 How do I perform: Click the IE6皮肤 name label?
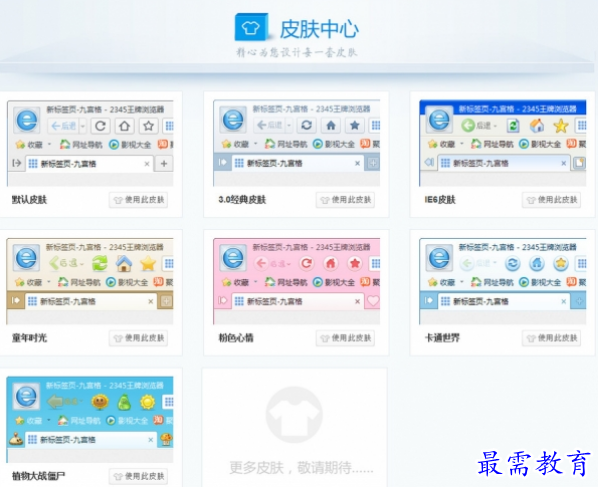click(x=440, y=200)
